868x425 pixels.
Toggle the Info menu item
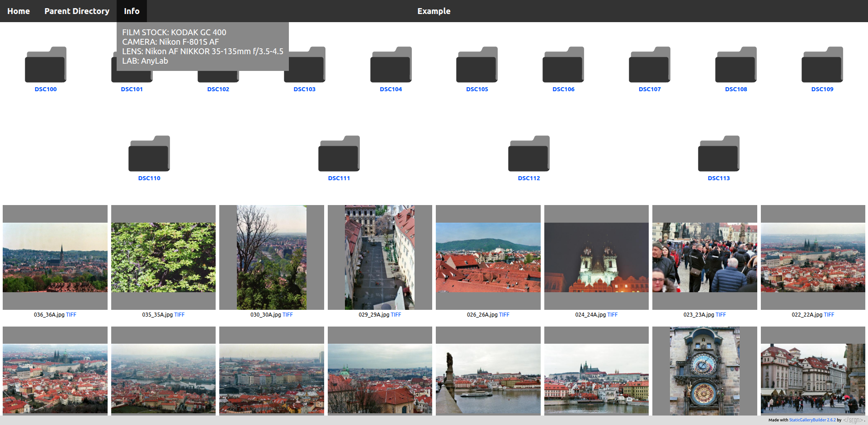coord(132,11)
